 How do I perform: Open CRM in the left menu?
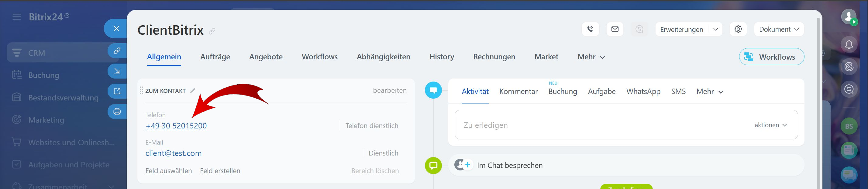point(62,53)
